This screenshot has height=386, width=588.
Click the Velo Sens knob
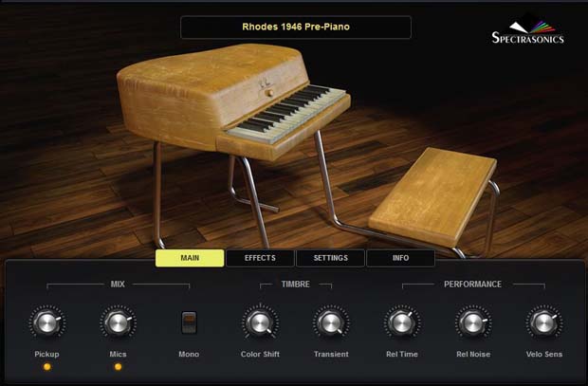click(x=543, y=322)
